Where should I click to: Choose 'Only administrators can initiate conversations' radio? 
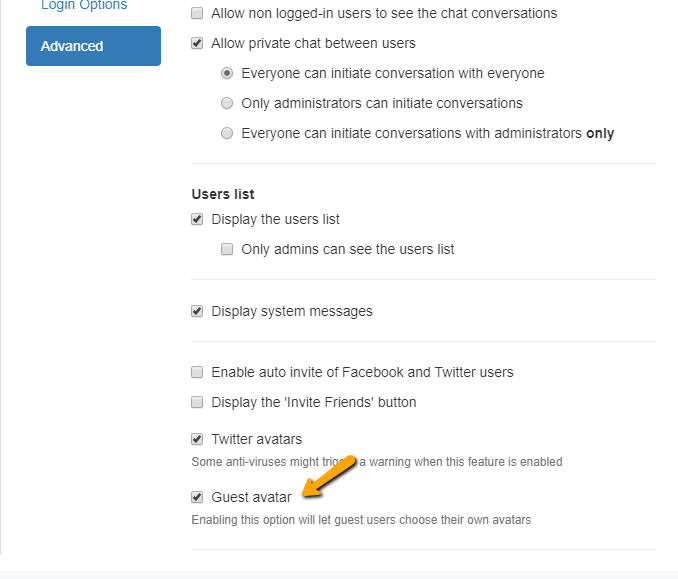point(227,103)
